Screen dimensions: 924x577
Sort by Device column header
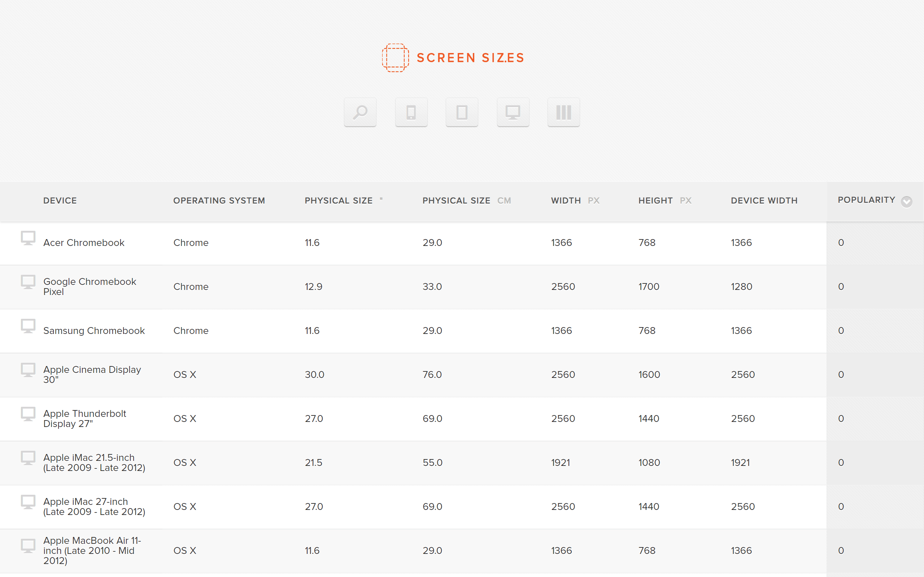coord(60,201)
